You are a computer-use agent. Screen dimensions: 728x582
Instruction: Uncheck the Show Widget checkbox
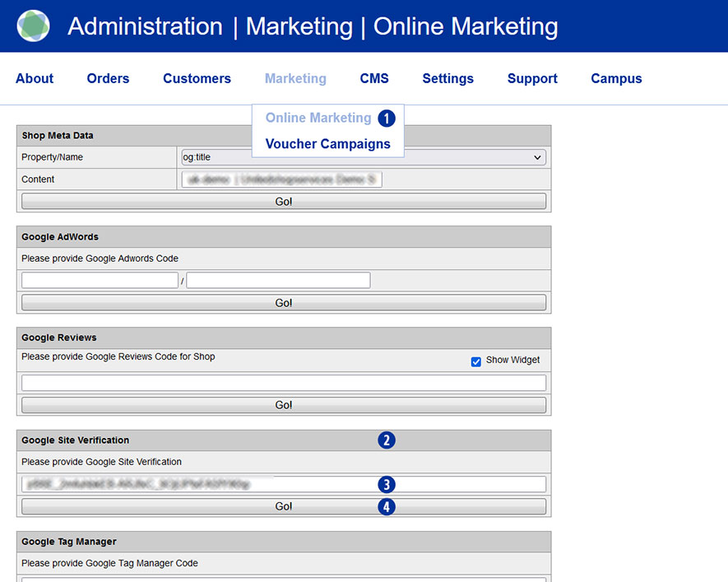tap(475, 361)
